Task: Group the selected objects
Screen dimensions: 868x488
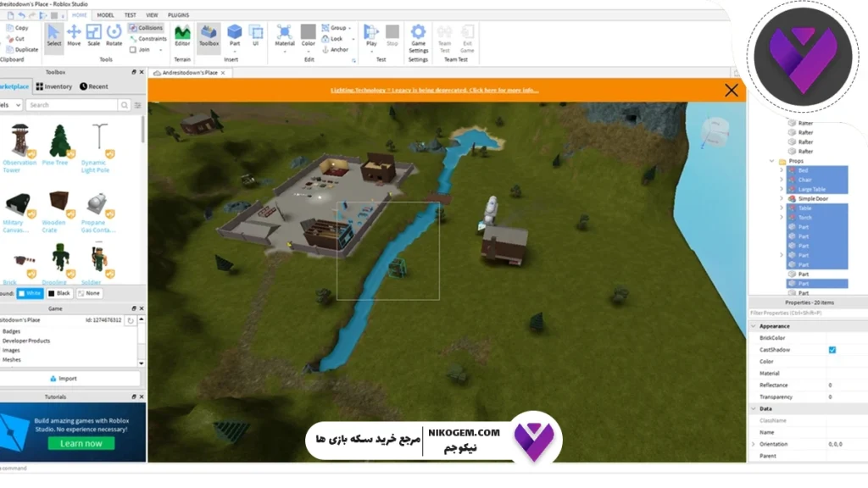Action: 336,28
